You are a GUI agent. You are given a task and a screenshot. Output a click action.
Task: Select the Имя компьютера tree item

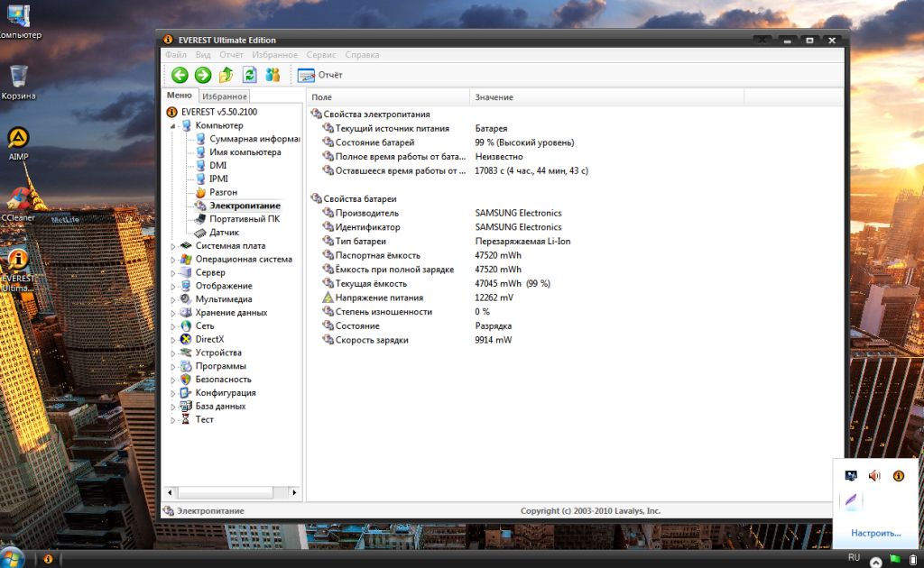pyautogui.click(x=245, y=151)
